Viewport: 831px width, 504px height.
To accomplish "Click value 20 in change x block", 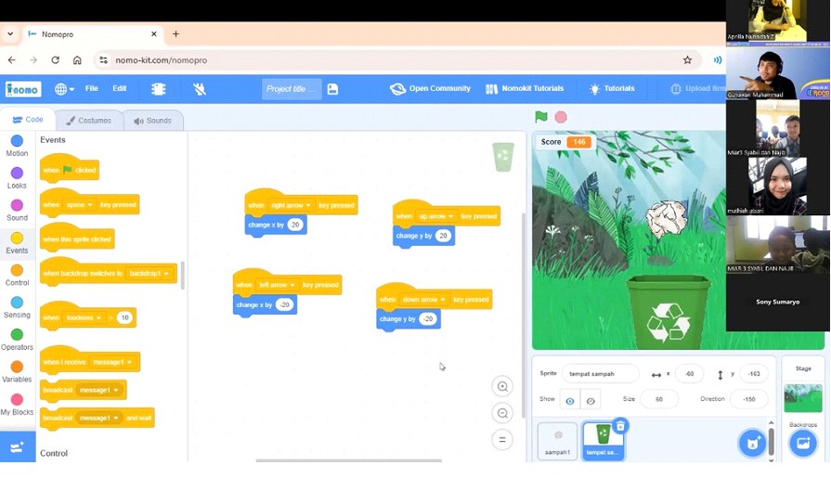I will [x=295, y=225].
